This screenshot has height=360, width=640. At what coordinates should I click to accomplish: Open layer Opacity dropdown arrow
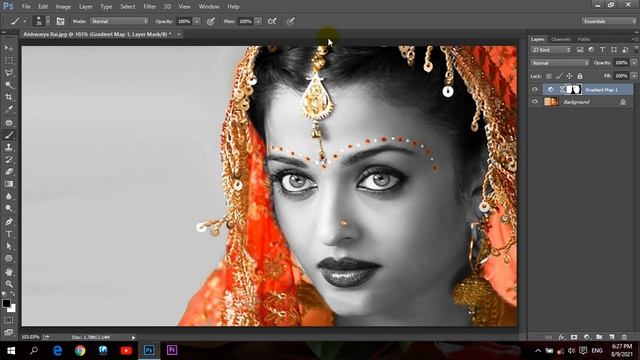pyautogui.click(x=633, y=63)
